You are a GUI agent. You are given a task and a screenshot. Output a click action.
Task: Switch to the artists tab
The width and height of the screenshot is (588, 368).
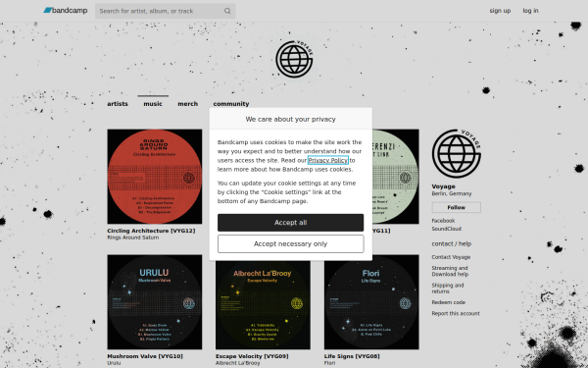[118, 104]
